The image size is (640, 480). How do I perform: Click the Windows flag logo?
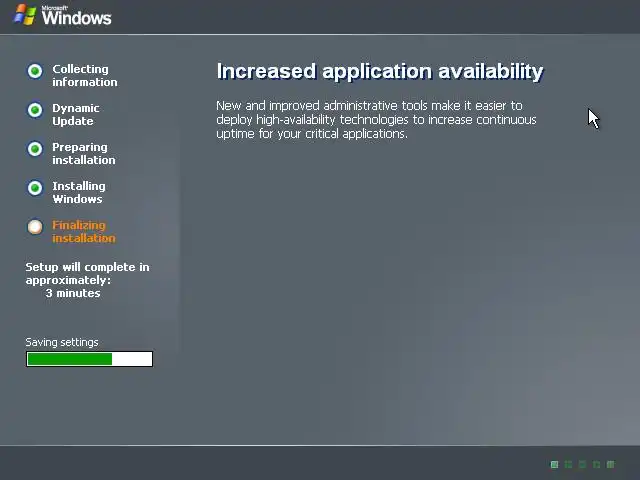25,15
